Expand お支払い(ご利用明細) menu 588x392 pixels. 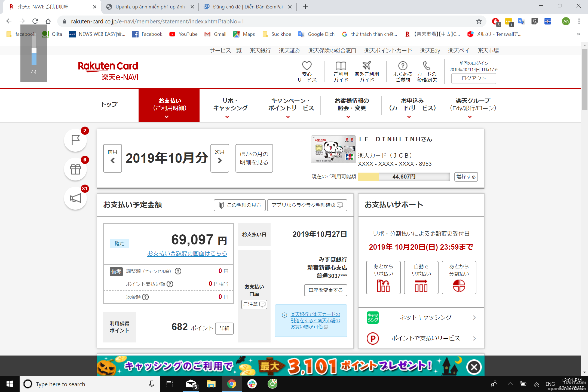[169, 105]
